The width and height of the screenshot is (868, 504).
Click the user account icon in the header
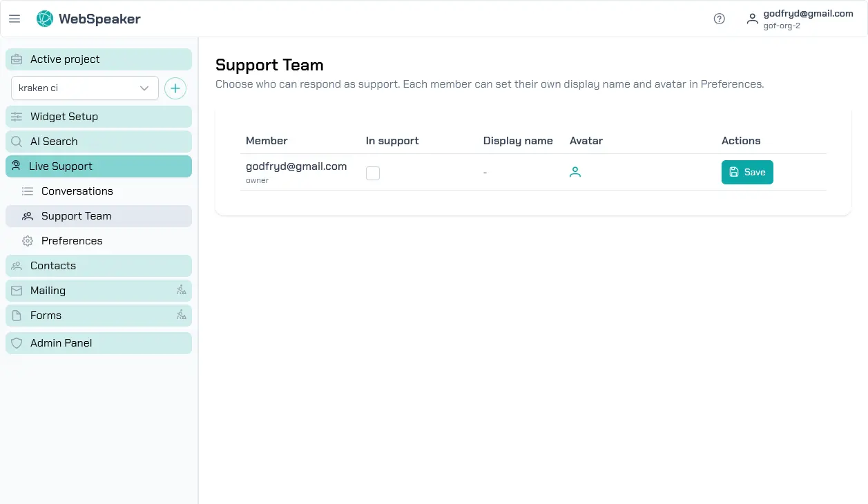752,19
